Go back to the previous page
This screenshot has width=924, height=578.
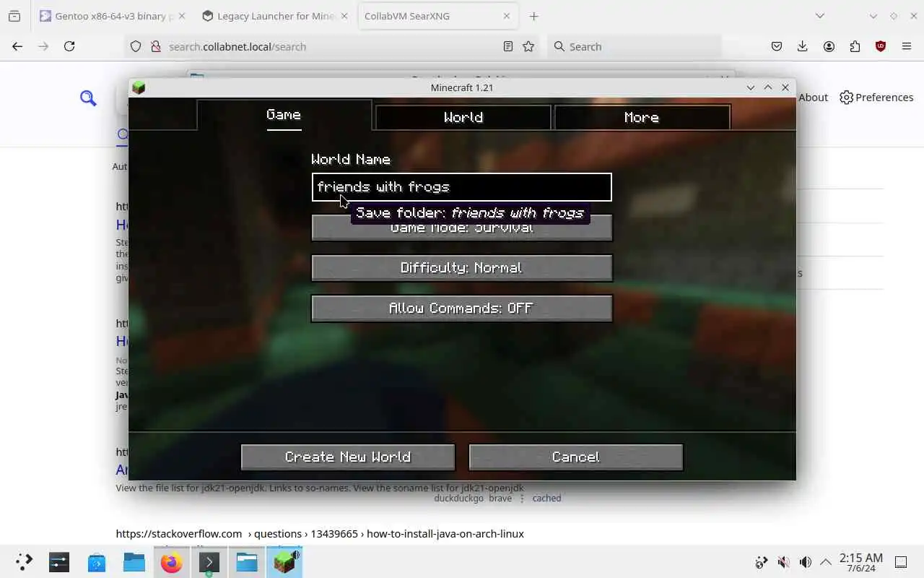point(17,46)
